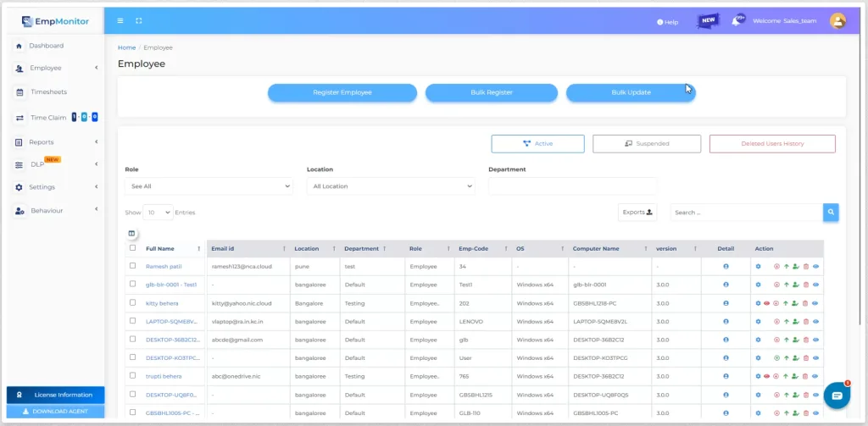868x426 pixels.
Task: Click the column visibility icon above table
Action: point(131,234)
